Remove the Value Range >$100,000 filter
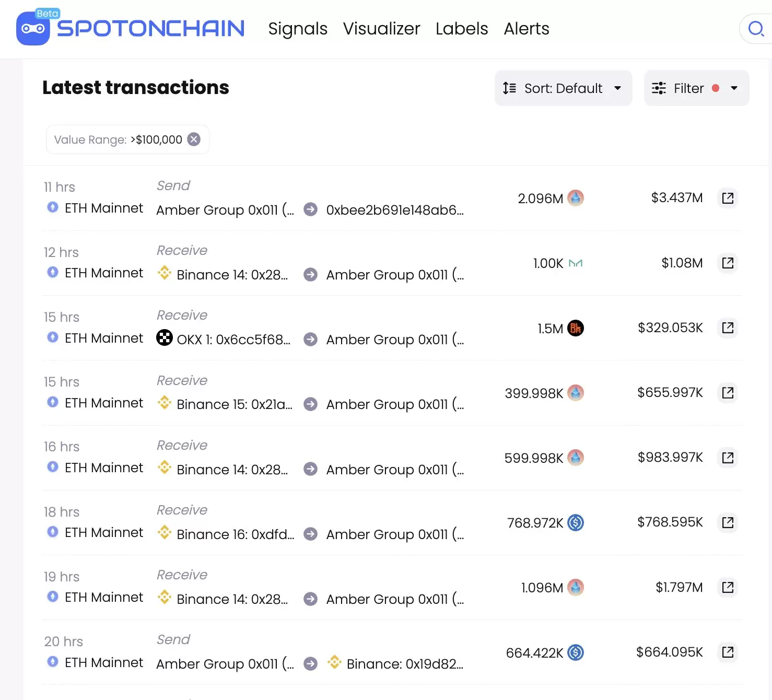The height and width of the screenshot is (700, 772). (194, 139)
